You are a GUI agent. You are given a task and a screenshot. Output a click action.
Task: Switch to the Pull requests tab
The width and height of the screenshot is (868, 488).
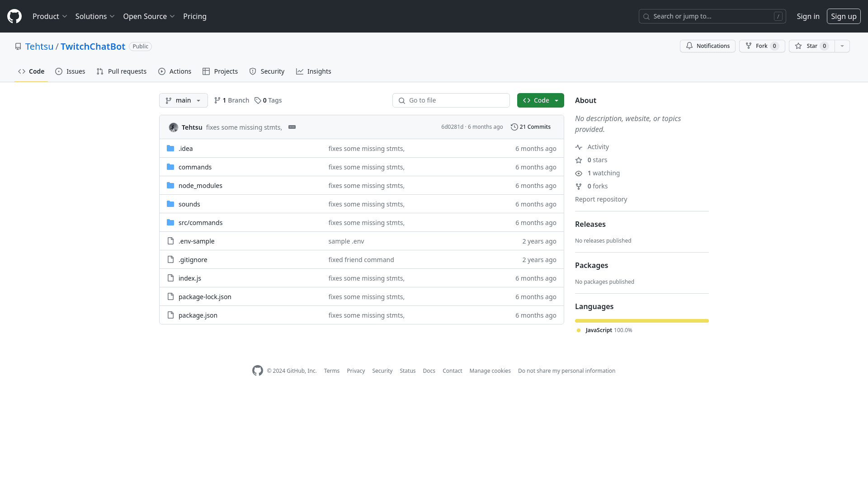point(122,71)
